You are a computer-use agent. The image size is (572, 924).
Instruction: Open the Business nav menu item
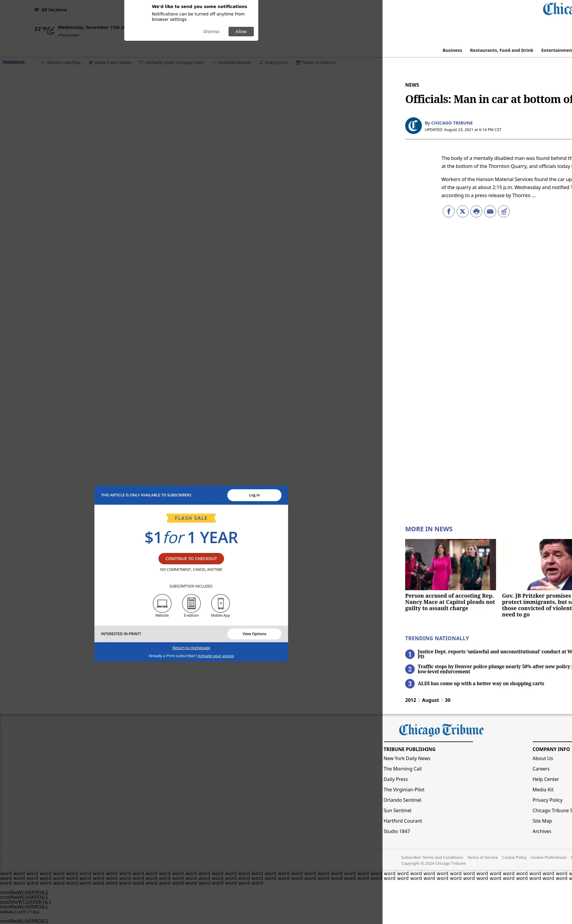[x=452, y=50]
